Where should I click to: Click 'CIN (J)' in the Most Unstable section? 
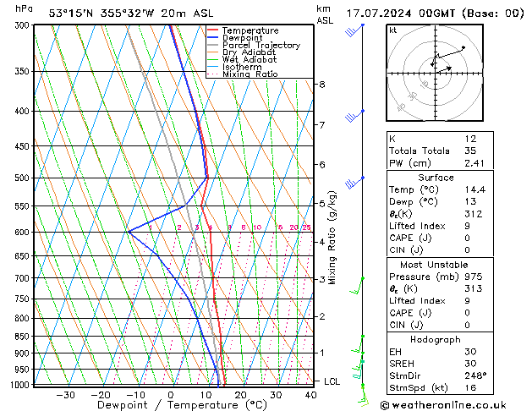[406, 326]
